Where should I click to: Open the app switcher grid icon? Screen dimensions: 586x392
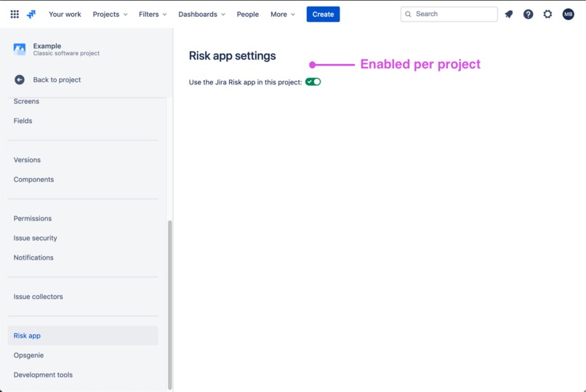15,15
